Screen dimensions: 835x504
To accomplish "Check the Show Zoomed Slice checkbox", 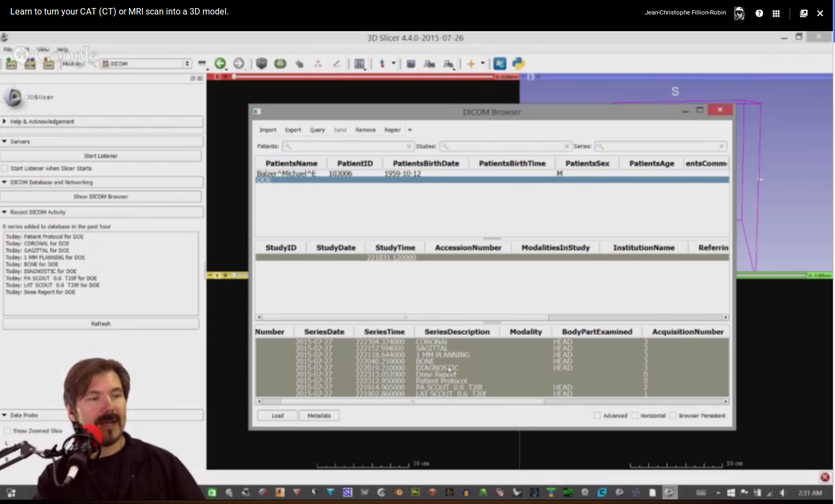I will 8,430.
